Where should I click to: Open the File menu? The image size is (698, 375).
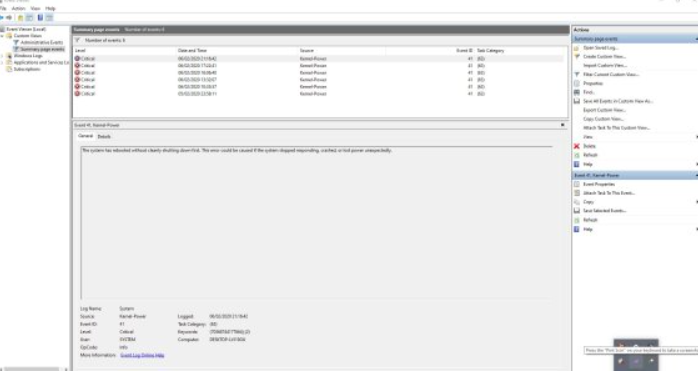3,8
